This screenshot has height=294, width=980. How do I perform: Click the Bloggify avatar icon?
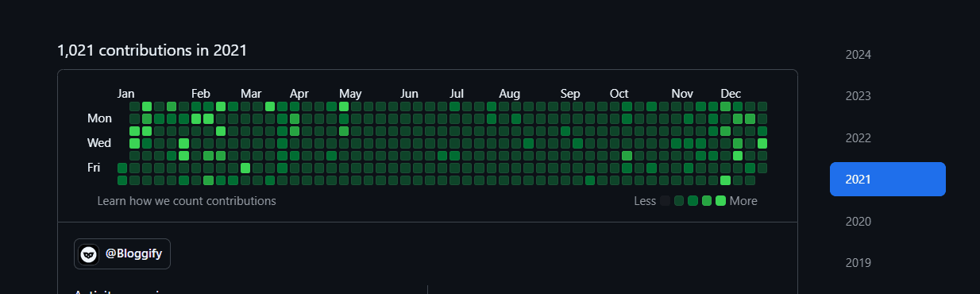click(89, 254)
